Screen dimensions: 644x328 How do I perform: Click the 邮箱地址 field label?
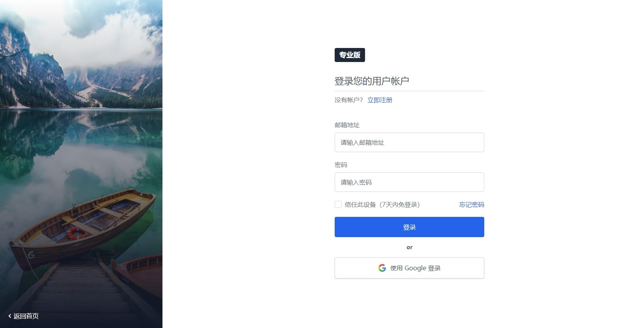click(x=347, y=125)
